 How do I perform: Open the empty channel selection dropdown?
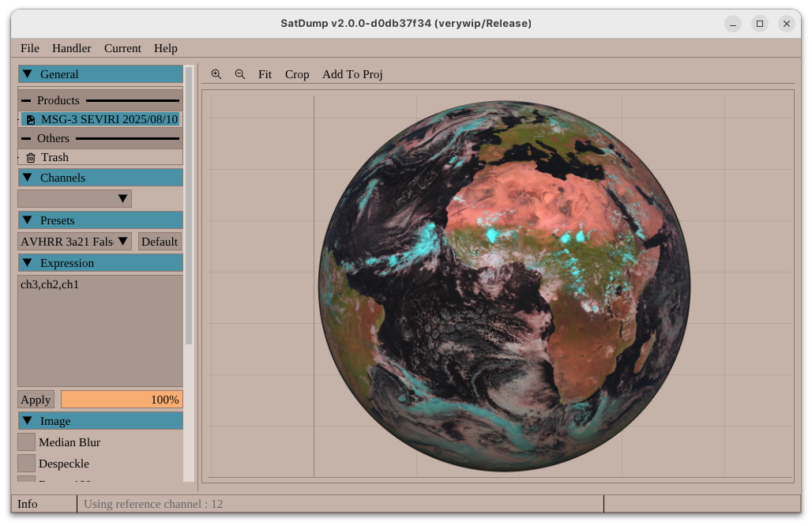coord(74,199)
